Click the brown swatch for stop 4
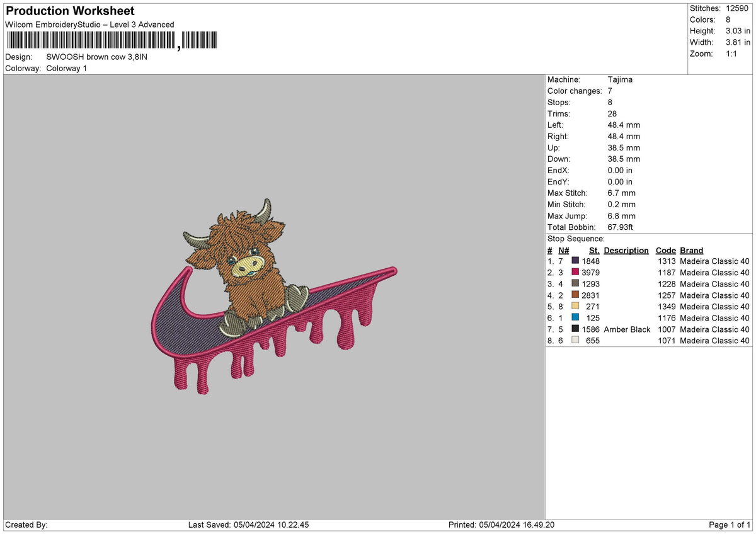Image resolution: width=756 pixels, height=534 pixels. (575, 295)
